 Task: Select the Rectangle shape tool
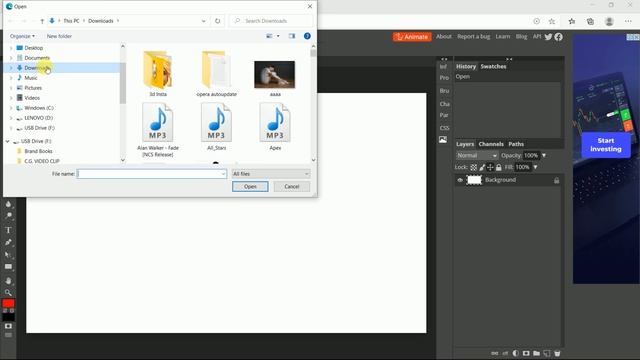coord(8,267)
